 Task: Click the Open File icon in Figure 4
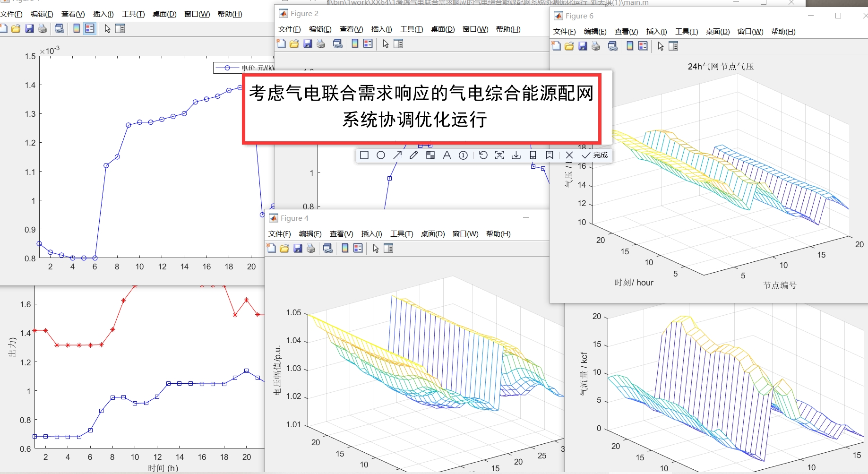284,249
